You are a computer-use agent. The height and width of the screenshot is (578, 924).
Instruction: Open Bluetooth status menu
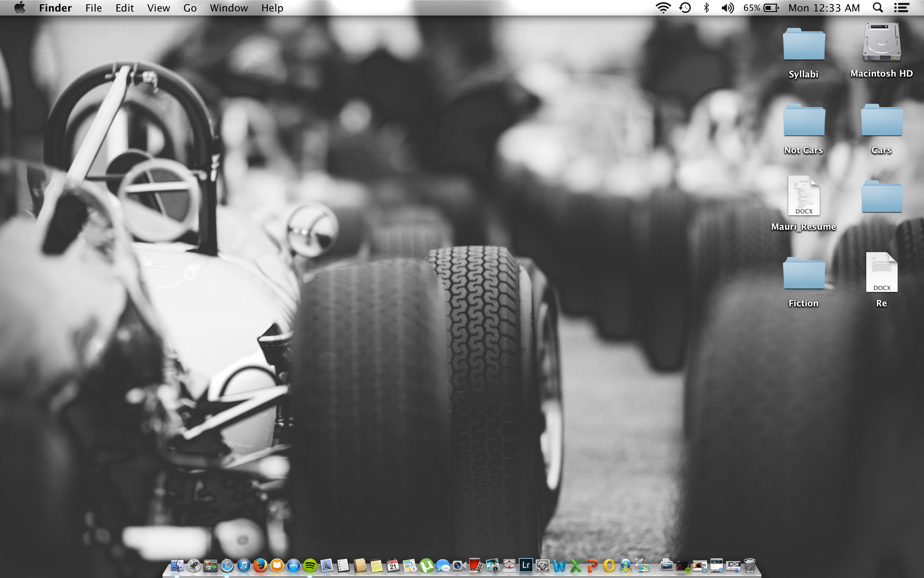(706, 8)
